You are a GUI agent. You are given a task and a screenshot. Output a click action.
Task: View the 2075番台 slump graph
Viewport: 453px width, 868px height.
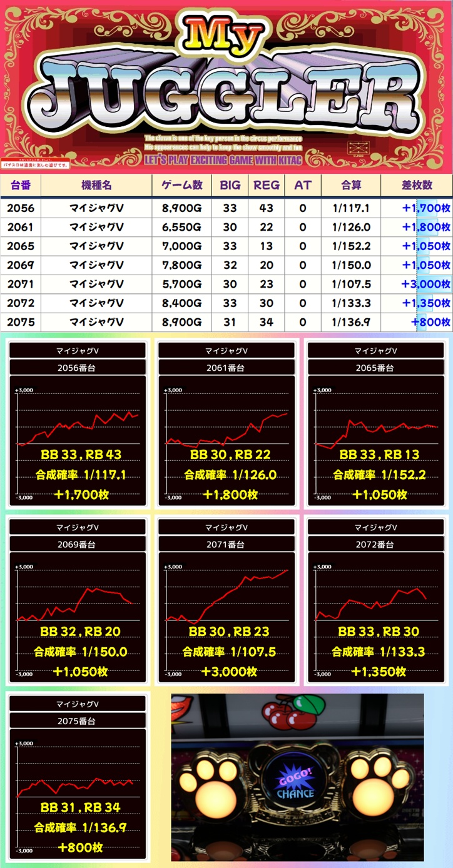78,782
